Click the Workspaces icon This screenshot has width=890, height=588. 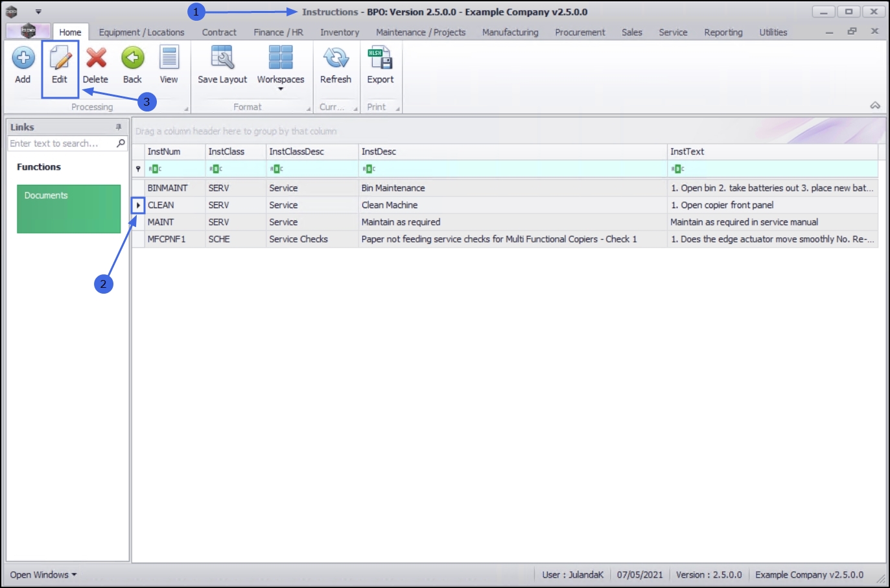coord(281,58)
